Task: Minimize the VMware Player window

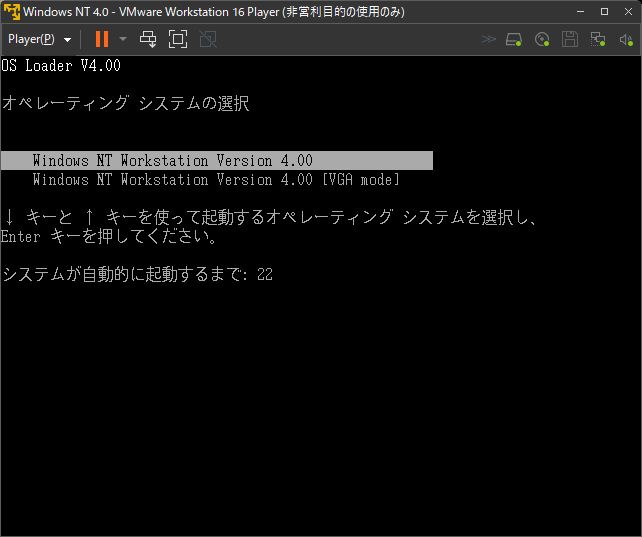Action: [x=580, y=11]
